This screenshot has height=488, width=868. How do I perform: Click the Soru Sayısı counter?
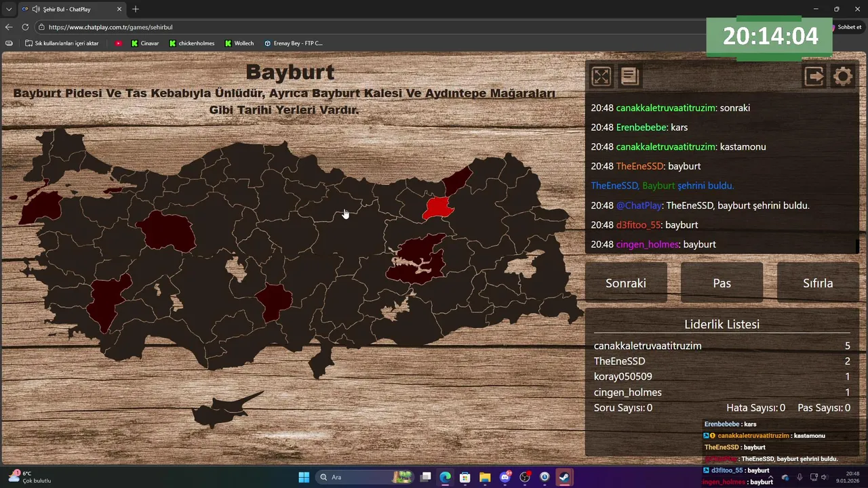pos(623,408)
